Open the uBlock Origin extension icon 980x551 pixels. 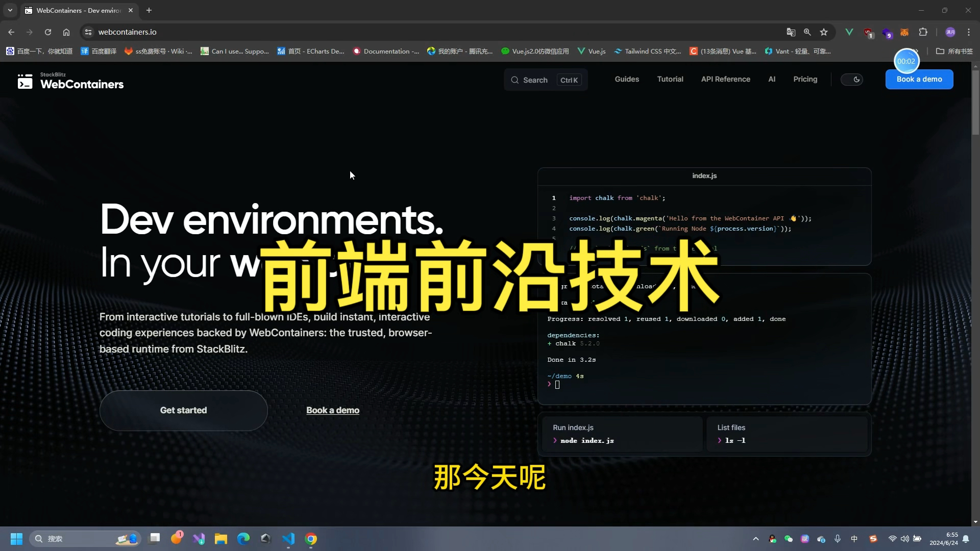coord(868,32)
